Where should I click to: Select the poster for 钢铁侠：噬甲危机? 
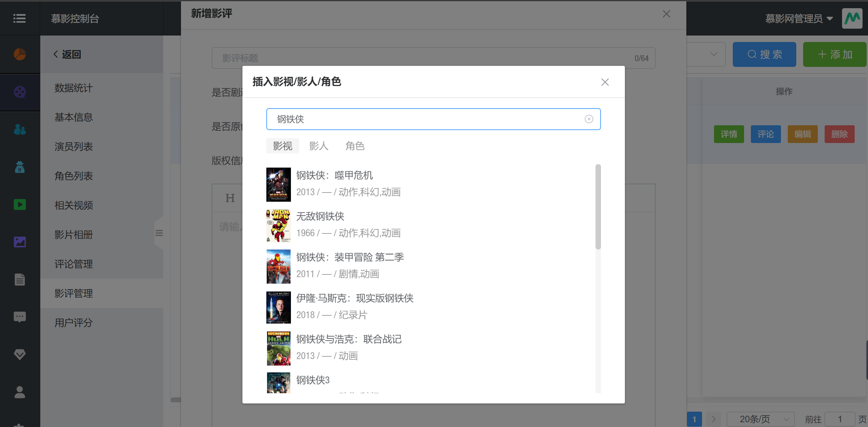278,184
